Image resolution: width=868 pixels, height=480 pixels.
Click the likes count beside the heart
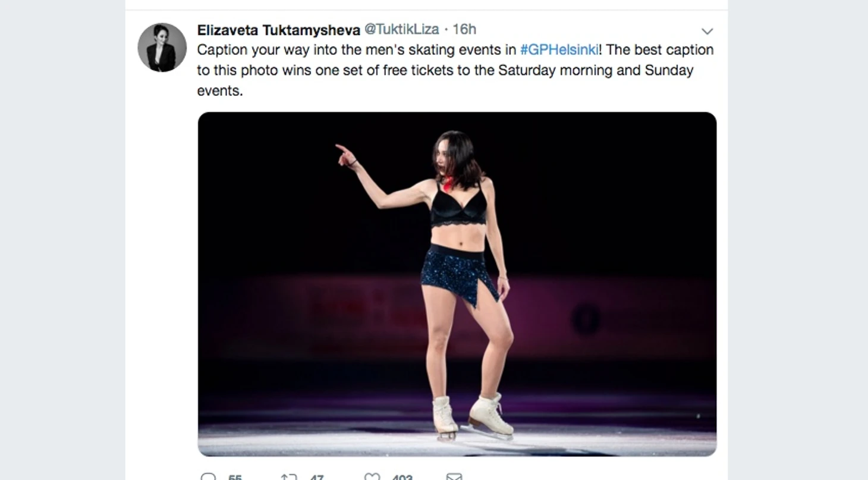click(x=402, y=477)
